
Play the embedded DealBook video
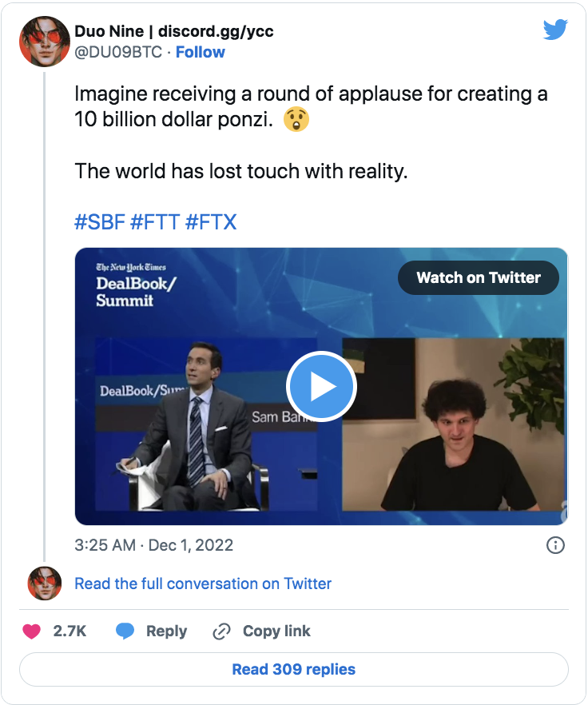pos(321,387)
